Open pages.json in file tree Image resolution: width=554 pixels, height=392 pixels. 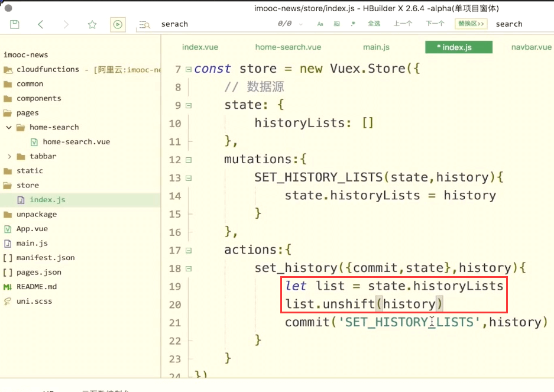pyautogui.click(x=39, y=272)
